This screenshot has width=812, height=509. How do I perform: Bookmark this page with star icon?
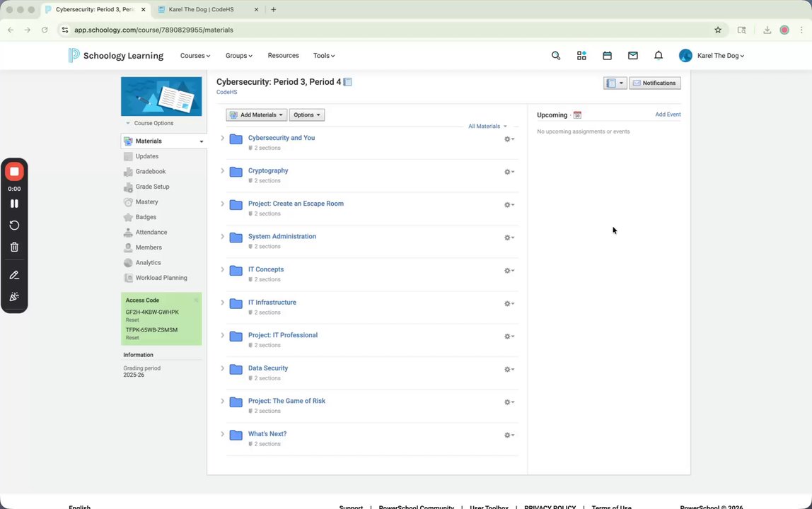coord(718,30)
